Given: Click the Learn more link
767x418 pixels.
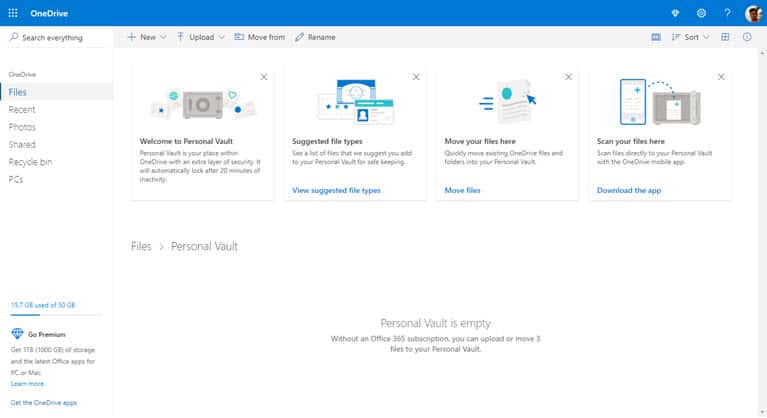Looking at the screenshot, I should 28,384.
